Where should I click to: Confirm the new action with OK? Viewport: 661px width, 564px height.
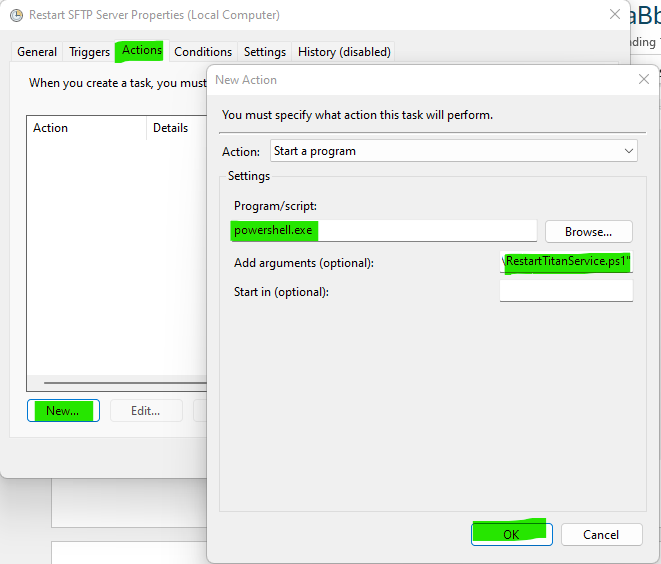click(511, 534)
